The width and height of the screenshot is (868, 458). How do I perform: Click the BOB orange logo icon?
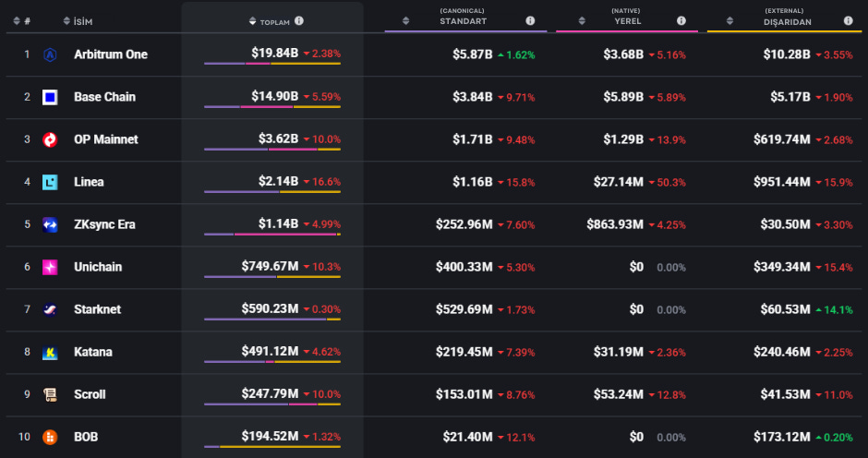(50, 437)
